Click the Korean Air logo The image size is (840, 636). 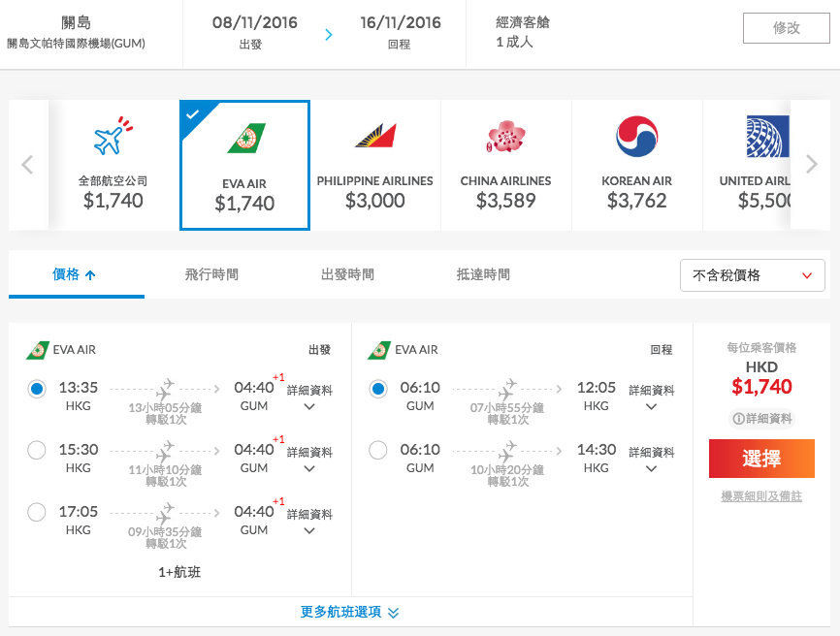click(x=637, y=137)
